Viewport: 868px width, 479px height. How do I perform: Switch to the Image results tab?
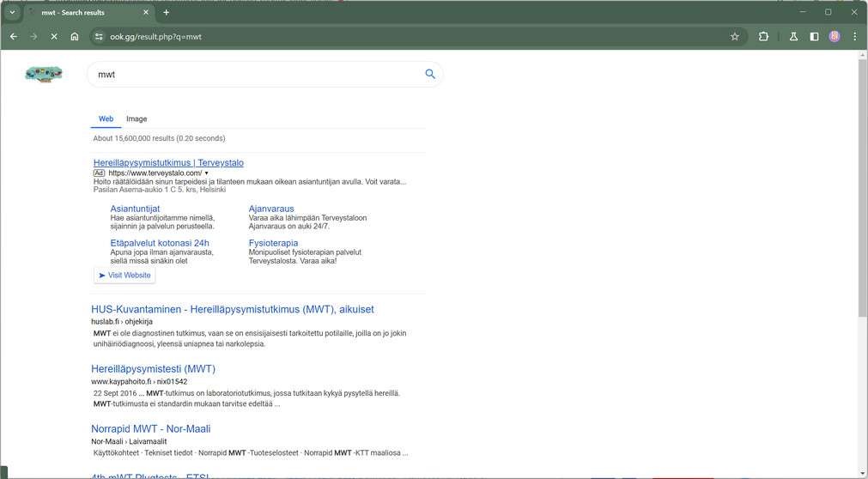click(137, 118)
